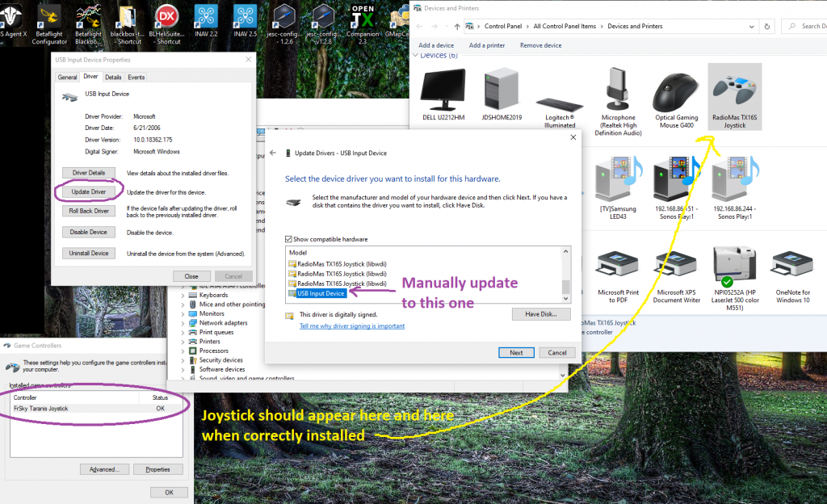
Task: Select Microsoft XPS Document Writer printer
Action: 677,275
